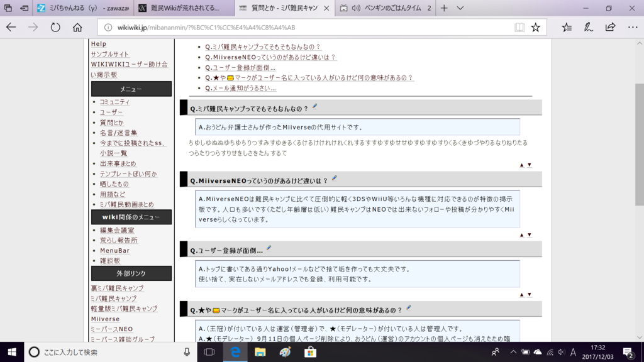Open the MenuBar link
Screen dimensions: 644x362
(114, 250)
